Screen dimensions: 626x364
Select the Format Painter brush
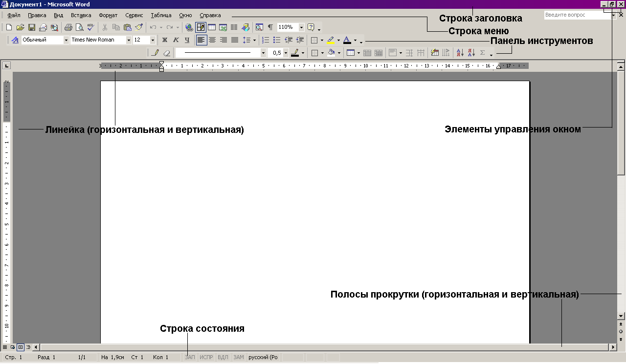(x=138, y=27)
